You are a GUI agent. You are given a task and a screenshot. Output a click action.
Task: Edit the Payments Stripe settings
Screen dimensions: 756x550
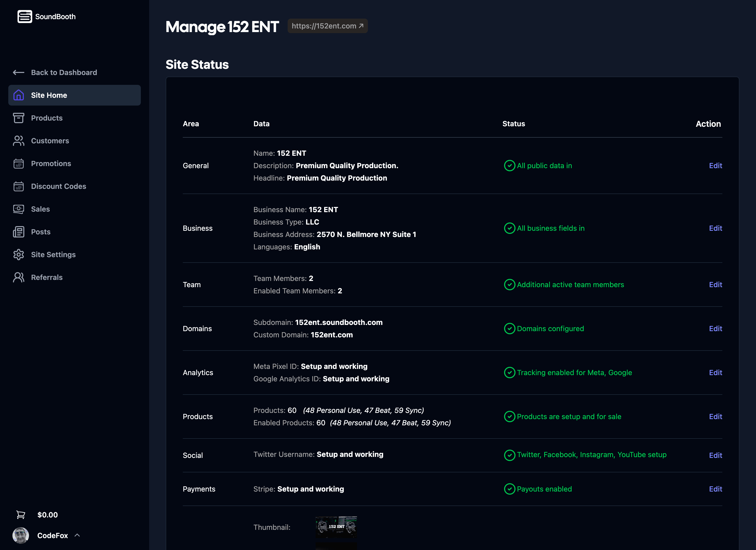tap(715, 489)
